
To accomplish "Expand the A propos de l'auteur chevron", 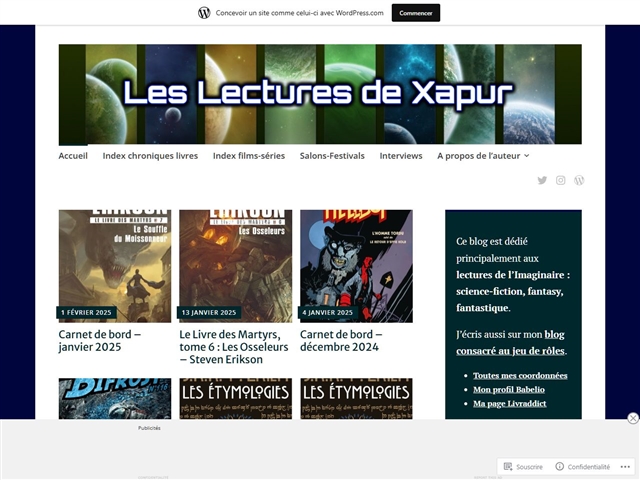I will [x=527, y=156].
